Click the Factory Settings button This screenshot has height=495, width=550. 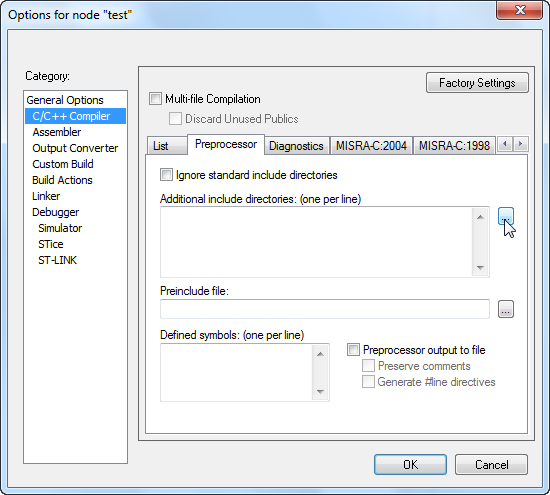point(477,83)
